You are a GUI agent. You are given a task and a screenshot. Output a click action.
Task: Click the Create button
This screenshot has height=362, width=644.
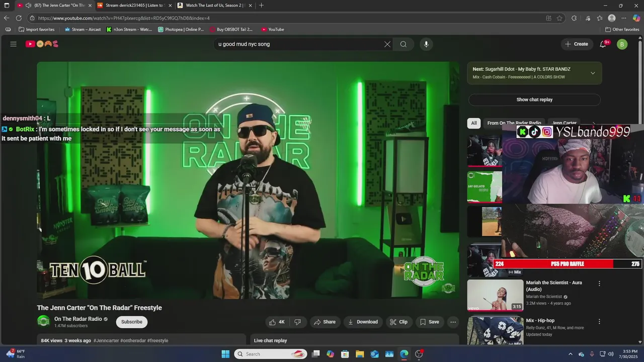coord(577,44)
